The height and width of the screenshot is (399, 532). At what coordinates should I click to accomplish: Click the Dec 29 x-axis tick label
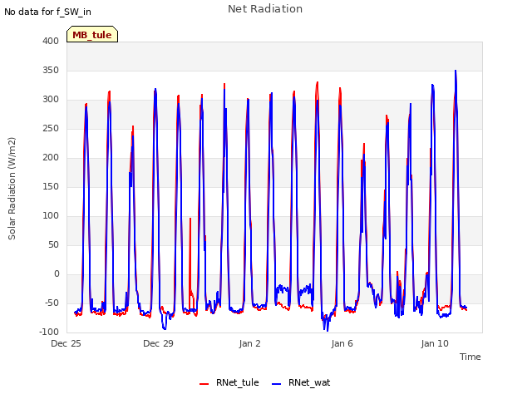point(158,343)
